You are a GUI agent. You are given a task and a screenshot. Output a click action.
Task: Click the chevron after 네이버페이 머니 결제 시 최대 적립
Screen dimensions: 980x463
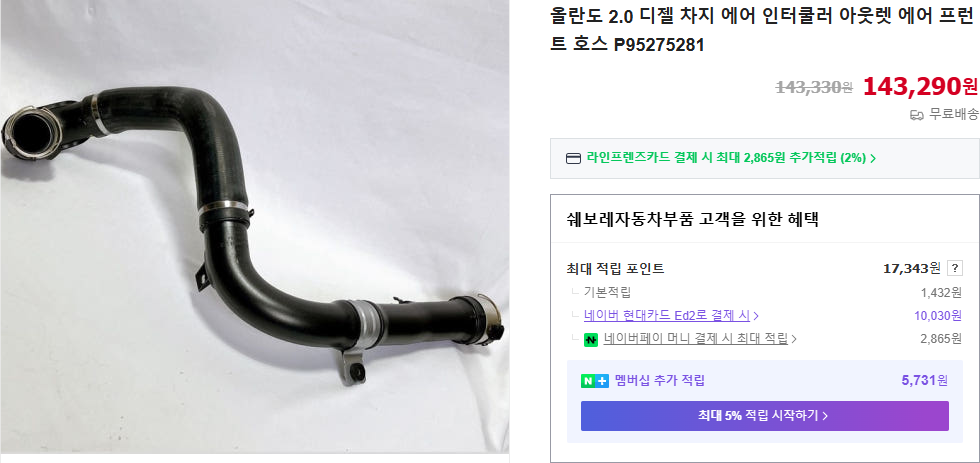794,339
